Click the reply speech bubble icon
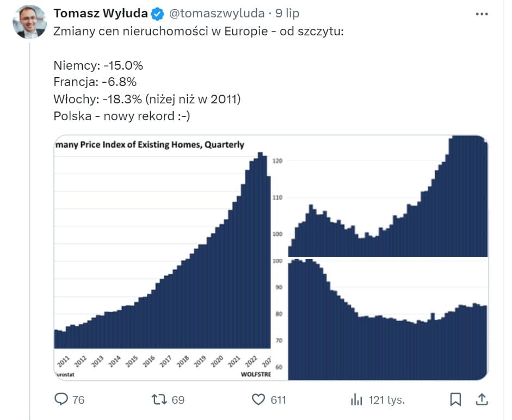 pyautogui.click(x=61, y=400)
